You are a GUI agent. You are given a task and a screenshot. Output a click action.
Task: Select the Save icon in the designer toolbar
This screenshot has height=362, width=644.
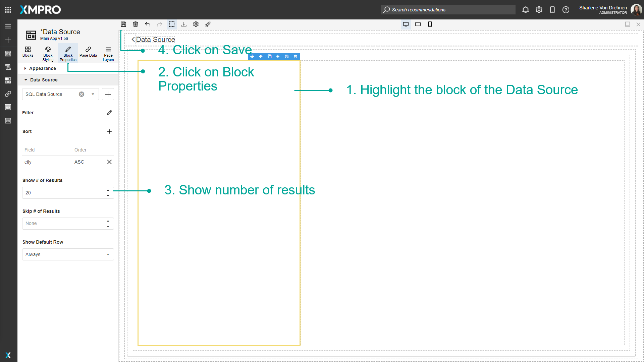coord(123,24)
